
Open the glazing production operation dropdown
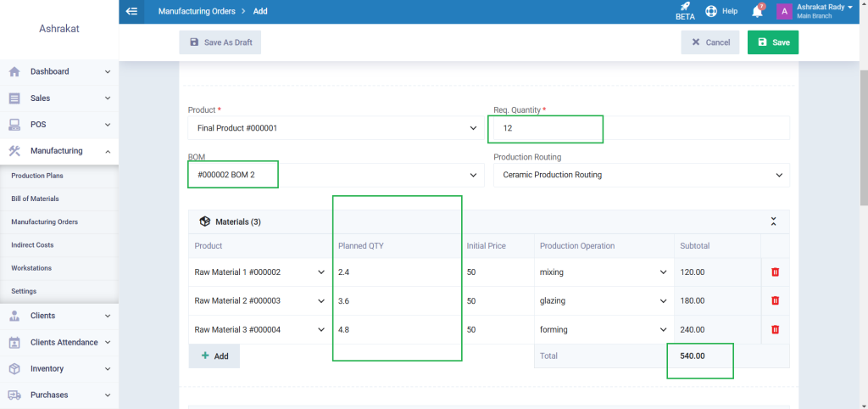click(604, 301)
